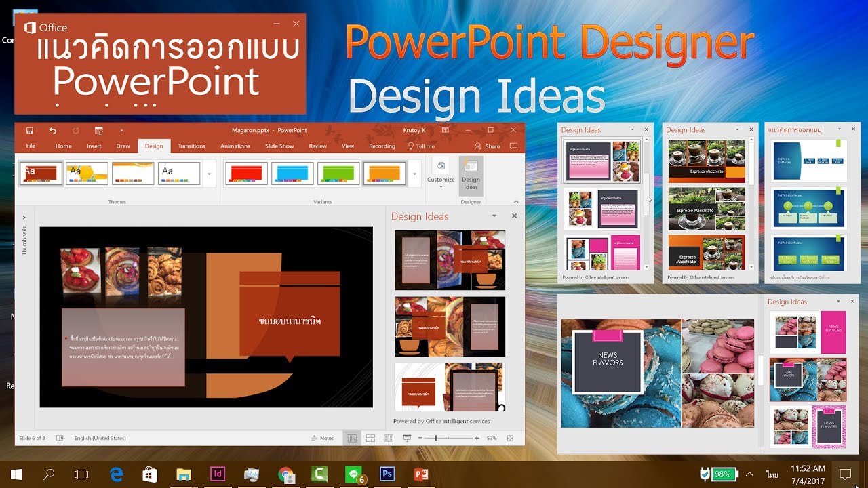This screenshot has width=868, height=488.
Task: Click the English (United States) language indicator
Action: click(100, 439)
